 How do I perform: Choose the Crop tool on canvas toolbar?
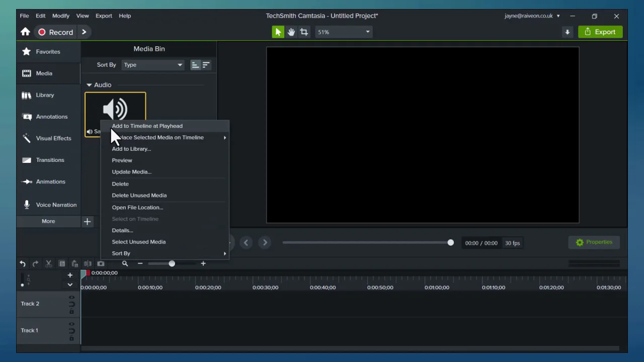pyautogui.click(x=304, y=32)
